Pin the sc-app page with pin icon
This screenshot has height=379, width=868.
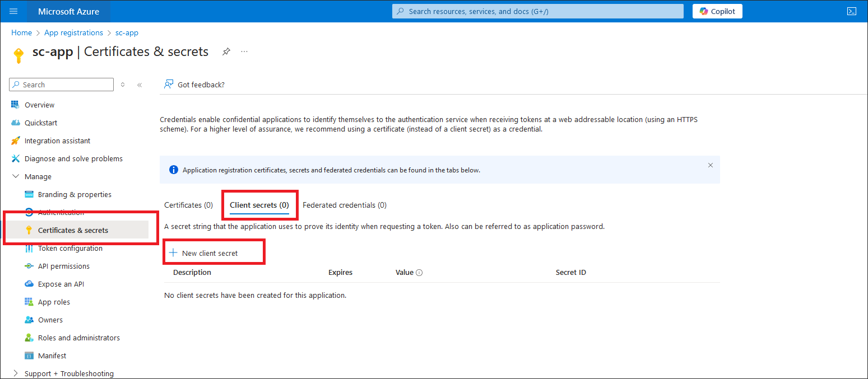click(x=226, y=52)
